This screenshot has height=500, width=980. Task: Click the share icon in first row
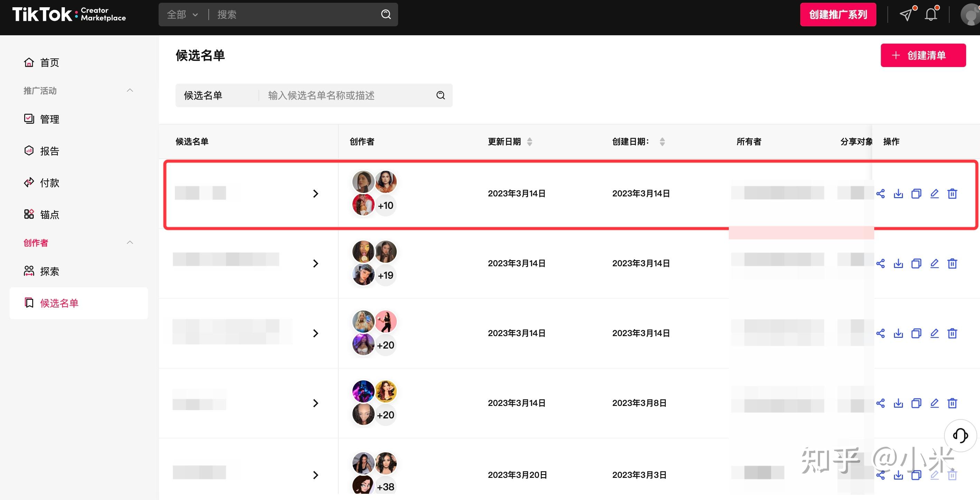click(x=880, y=193)
